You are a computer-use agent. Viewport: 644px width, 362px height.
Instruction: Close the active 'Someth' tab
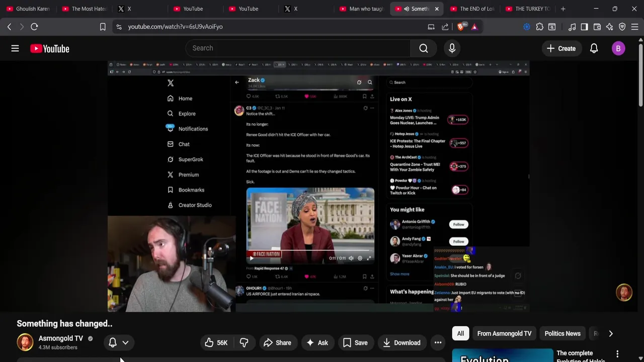pos(437,9)
